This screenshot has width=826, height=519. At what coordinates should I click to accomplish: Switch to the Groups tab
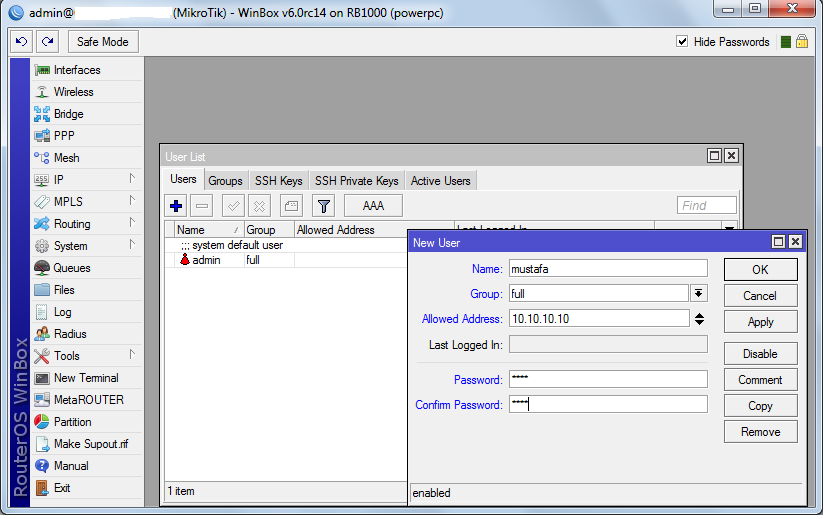coord(225,181)
